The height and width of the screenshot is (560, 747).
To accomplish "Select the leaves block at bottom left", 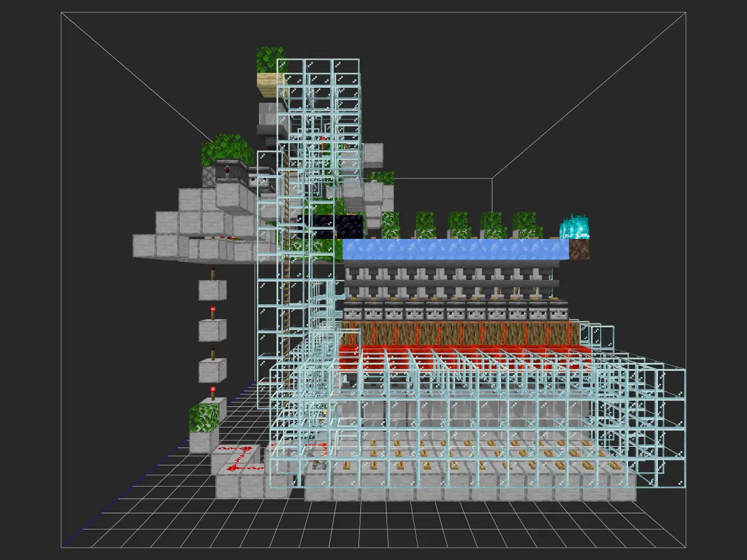I will click(204, 417).
